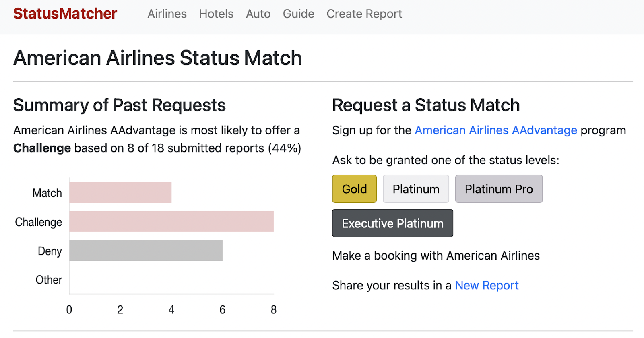Screen dimensions: 644x338
Task: Go to the Hotels section
Action: [216, 14]
